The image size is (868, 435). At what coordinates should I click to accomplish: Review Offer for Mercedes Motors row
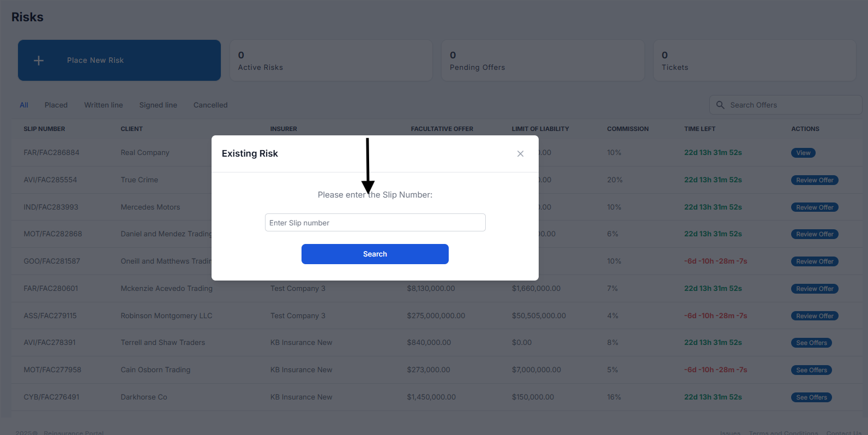814,207
